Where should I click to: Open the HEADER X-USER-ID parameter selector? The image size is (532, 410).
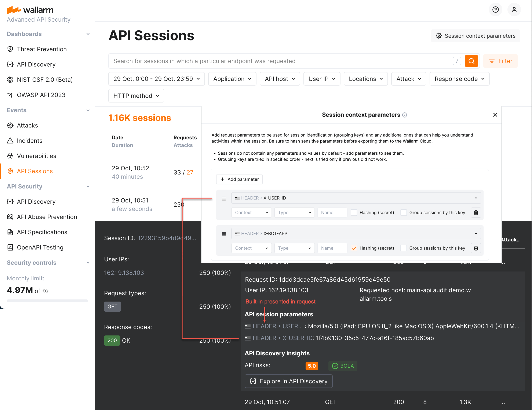click(x=356, y=198)
